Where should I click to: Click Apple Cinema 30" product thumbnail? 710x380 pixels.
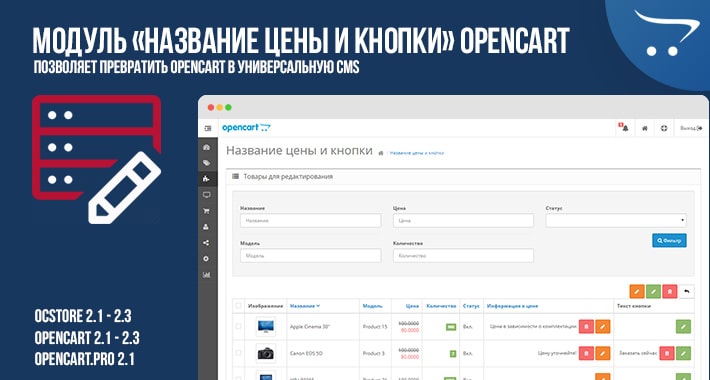pos(265,326)
